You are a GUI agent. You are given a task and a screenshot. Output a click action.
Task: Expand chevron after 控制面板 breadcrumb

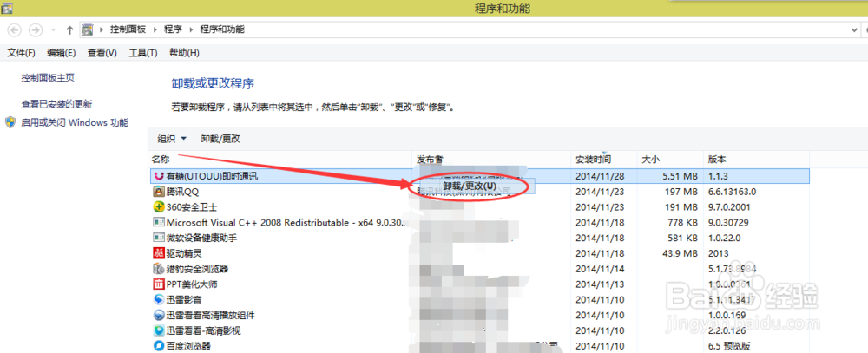[x=155, y=29]
